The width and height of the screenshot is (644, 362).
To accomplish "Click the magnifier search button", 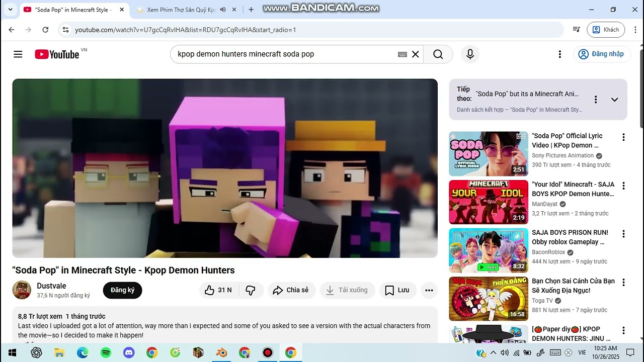I will pos(438,54).
